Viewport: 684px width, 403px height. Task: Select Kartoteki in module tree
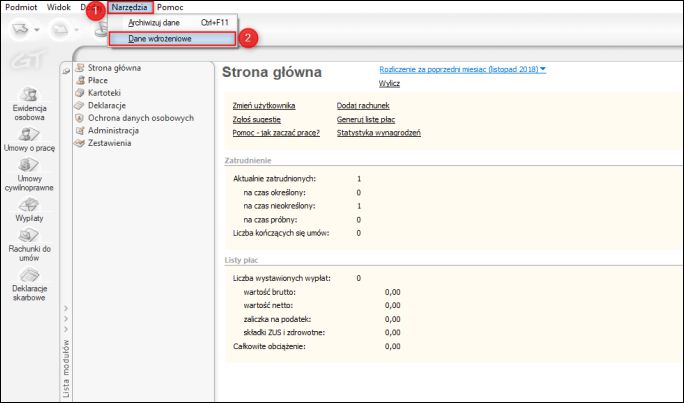coord(104,93)
